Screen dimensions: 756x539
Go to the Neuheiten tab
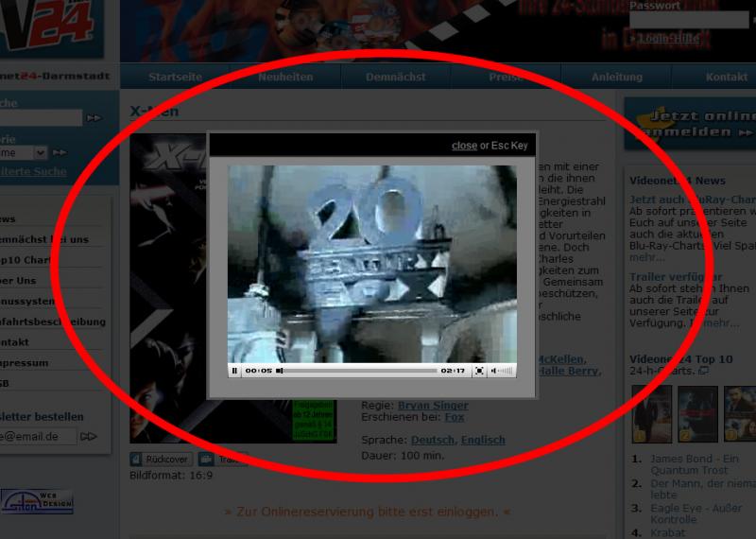click(285, 77)
